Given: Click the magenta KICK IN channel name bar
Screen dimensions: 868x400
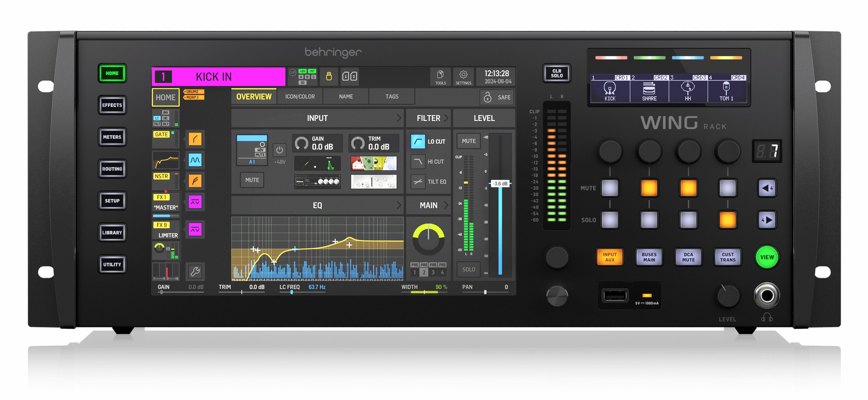Looking at the screenshot, I should (219, 77).
